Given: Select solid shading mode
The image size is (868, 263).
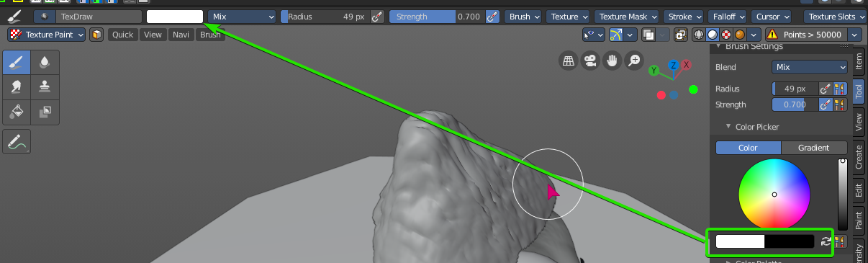Looking at the screenshot, I should pyautogui.click(x=712, y=35).
